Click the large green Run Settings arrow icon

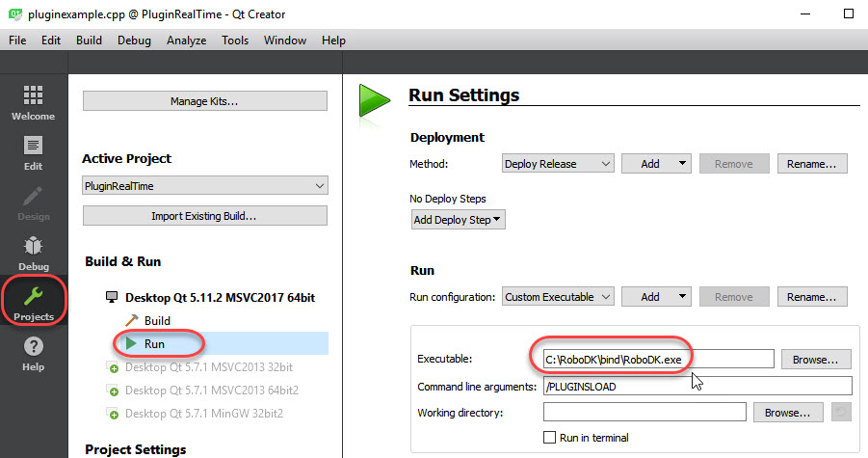[374, 101]
